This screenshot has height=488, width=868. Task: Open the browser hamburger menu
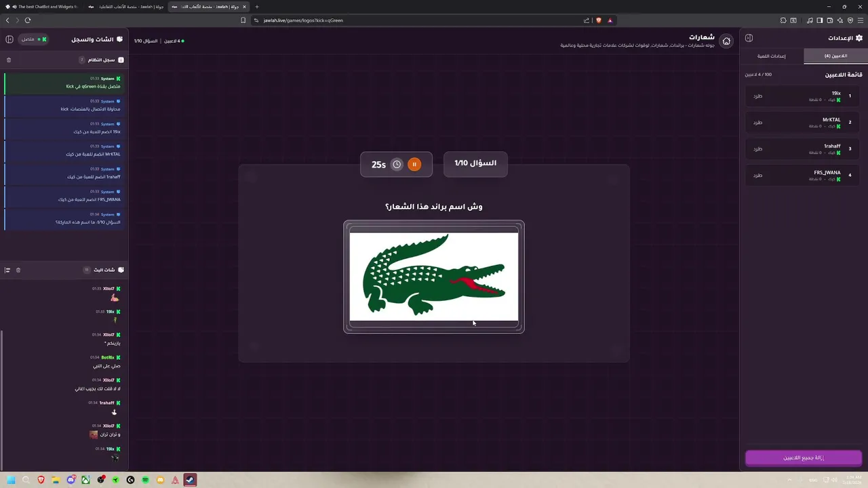tap(861, 20)
